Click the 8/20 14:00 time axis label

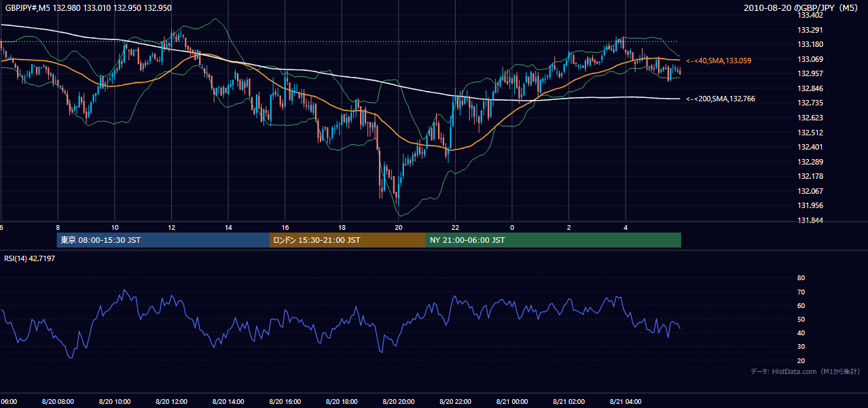pos(228,401)
